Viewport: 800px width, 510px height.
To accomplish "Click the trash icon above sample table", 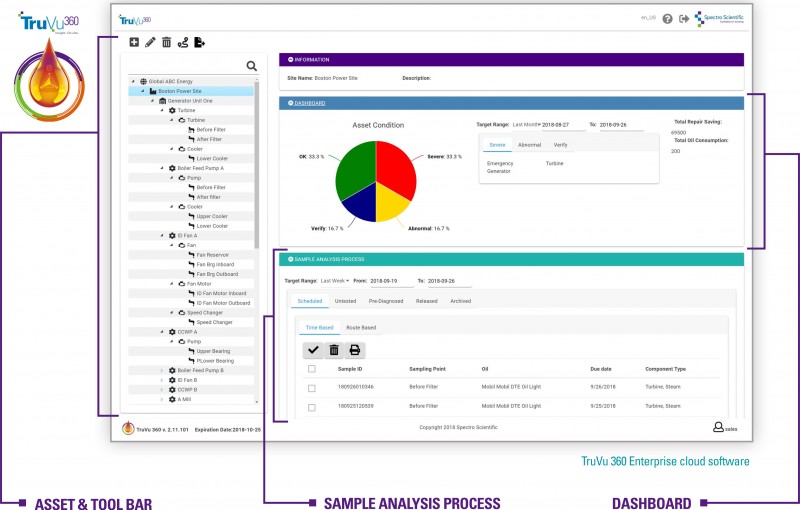I will [334, 350].
